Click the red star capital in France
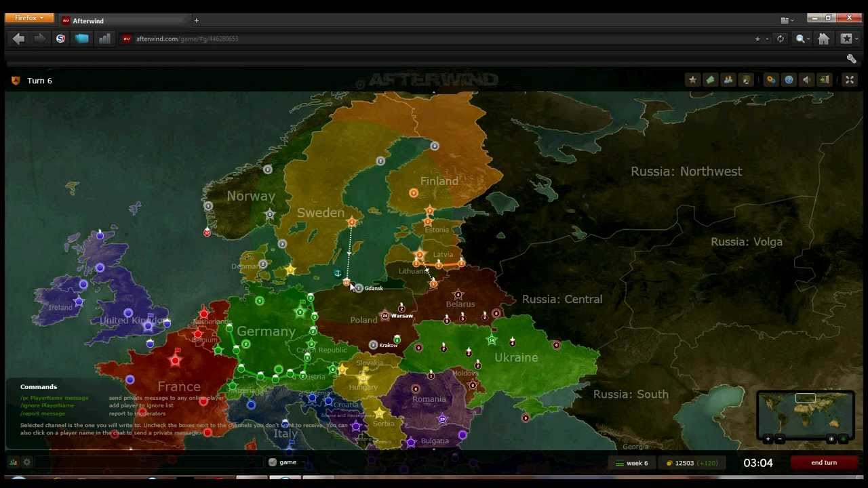Viewport: 868px width, 488px height. (x=176, y=361)
